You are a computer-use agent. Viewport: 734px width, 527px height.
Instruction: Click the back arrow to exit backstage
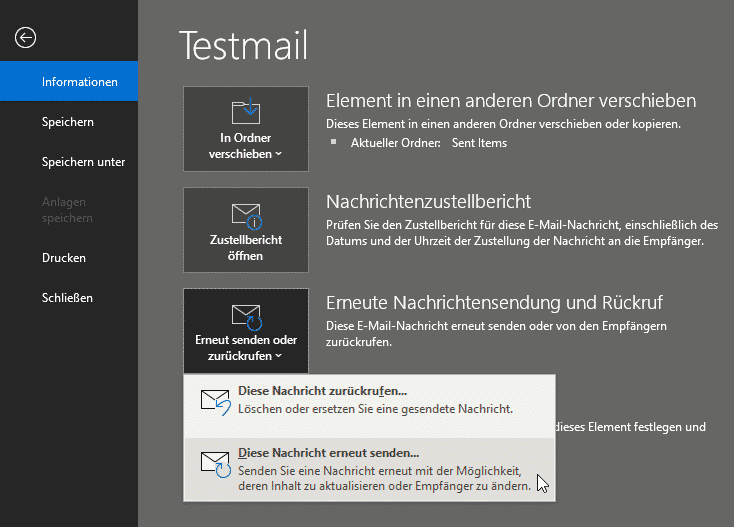[25, 37]
